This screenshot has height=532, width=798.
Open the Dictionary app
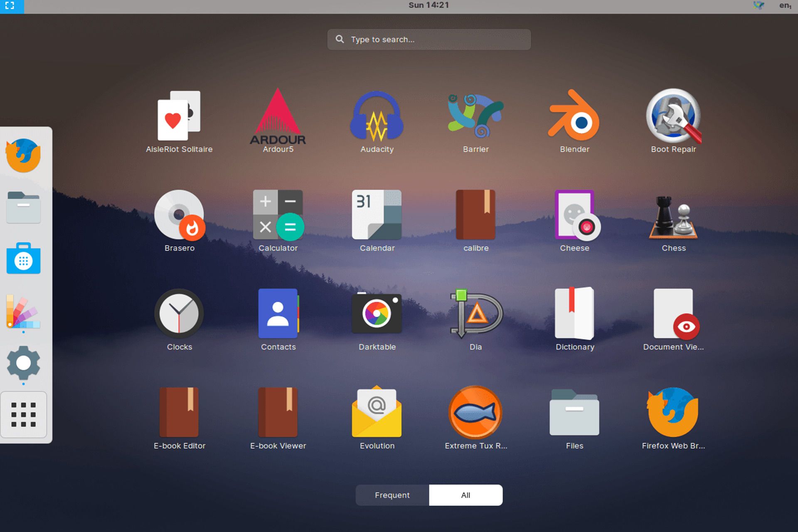click(x=574, y=319)
